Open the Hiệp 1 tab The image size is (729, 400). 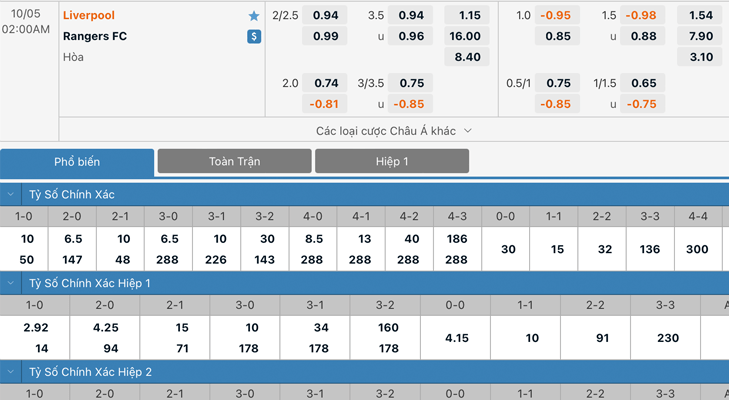point(392,161)
